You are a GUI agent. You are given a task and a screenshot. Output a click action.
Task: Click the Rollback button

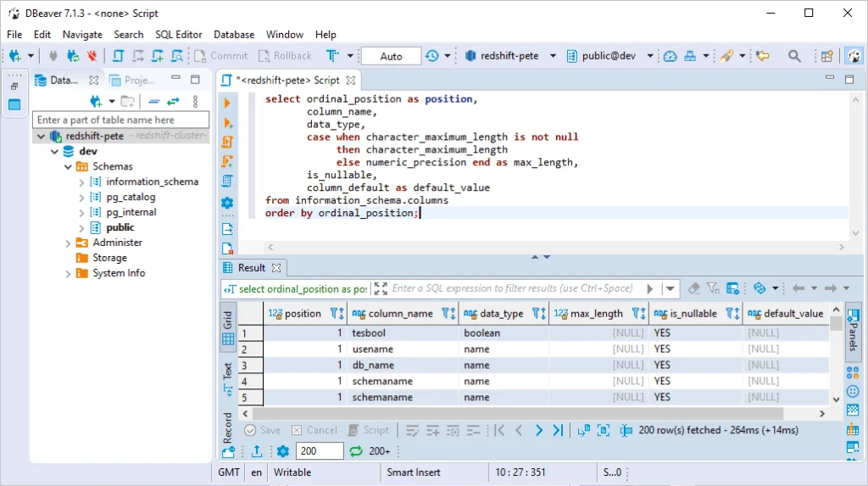point(285,56)
